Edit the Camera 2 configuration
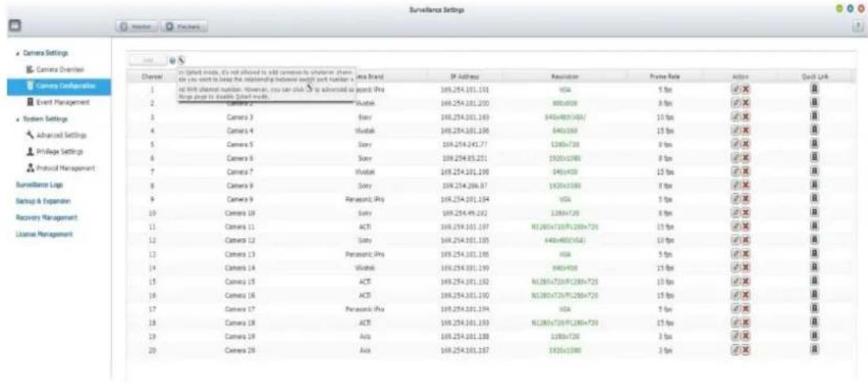 point(736,102)
